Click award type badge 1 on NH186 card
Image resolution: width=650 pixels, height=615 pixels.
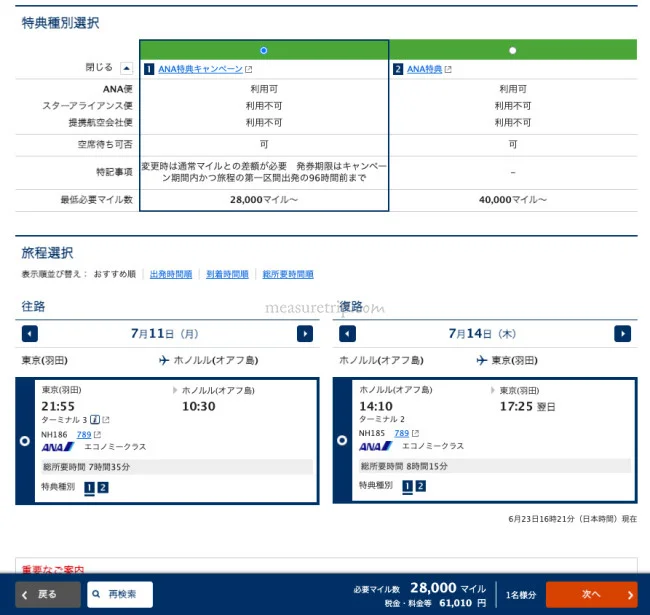point(89,488)
